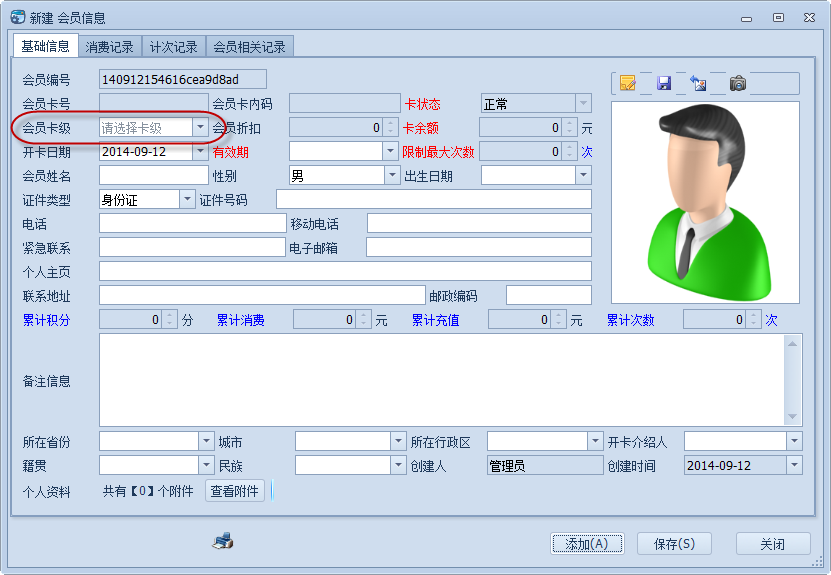Screen dimensions: 831x575
Task: Click the 关闭 button
Action: tap(773, 544)
